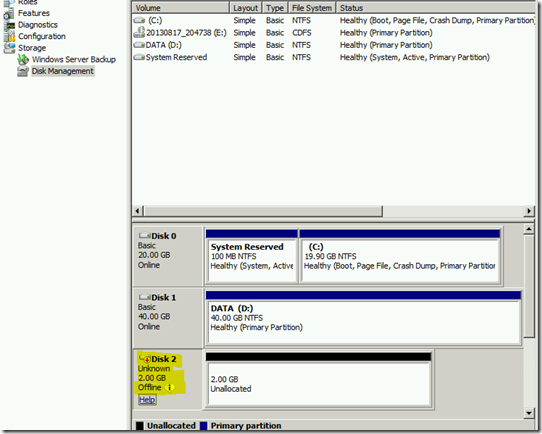Click the E: disc volume icon

coord(139,32)
